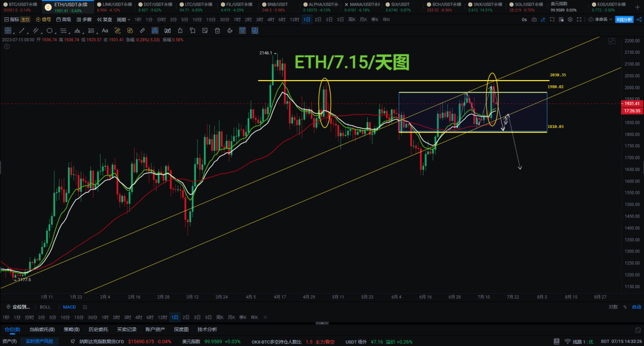Screen dimensions: 644x346
Task: Select the ellipse shape tool
Action: coord(49,30)
